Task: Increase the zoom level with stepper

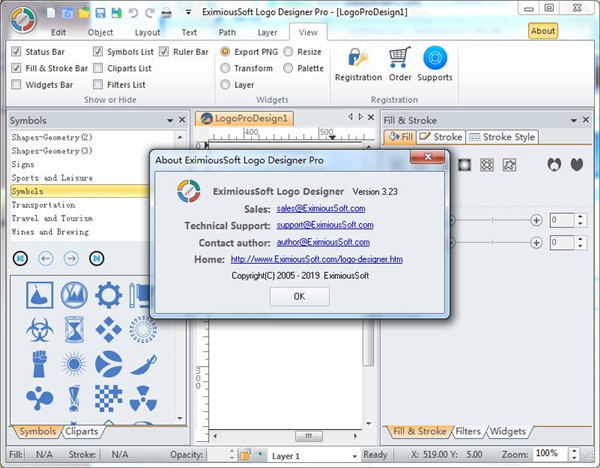Action: click(574, 451)
